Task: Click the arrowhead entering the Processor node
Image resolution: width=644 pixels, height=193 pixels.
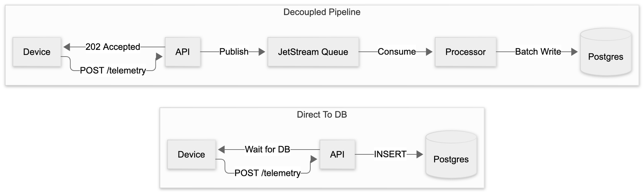Action: 429,51
